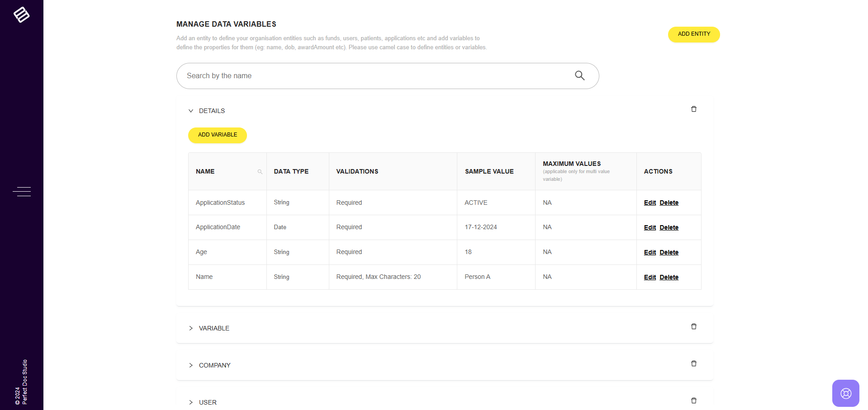
Task: Collapse the DETAILS entity section
Action: click(x=191, y=111)
